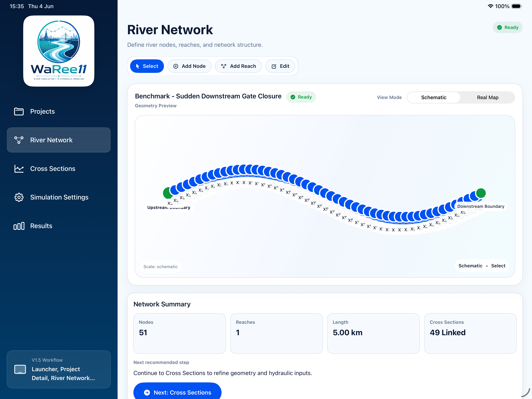This screenshot has height=399, width=532.
Task: Open River Network in the sidebar
Action: pyautogui.click(x=59, y=140)
